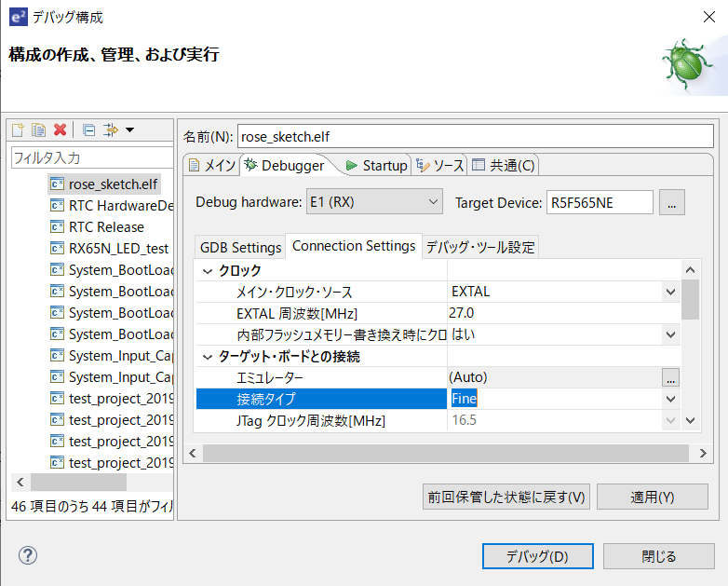Click the settings panel horizontal scroll left arrow

point(193,453)
